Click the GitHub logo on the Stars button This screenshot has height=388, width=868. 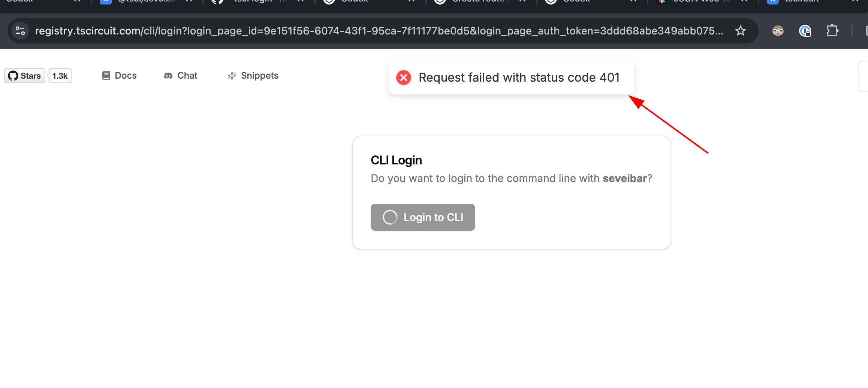tap(13, 76)
